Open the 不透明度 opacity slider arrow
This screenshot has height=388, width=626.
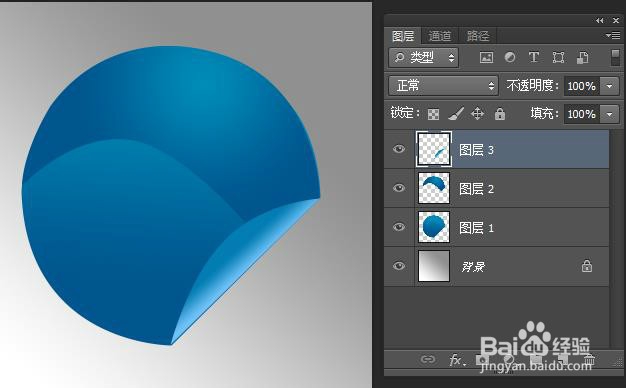[609, 86]
